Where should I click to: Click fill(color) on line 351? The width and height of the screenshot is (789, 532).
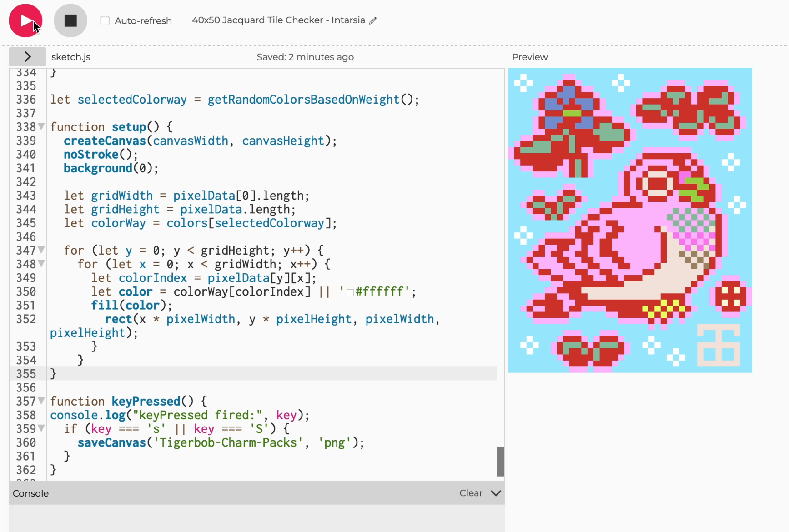coord(132,305)
